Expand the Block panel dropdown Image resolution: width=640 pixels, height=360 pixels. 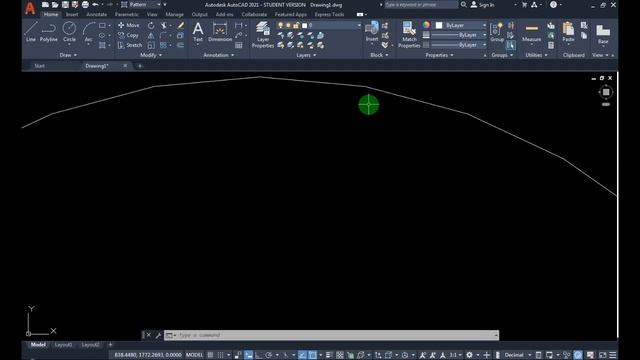379,55
